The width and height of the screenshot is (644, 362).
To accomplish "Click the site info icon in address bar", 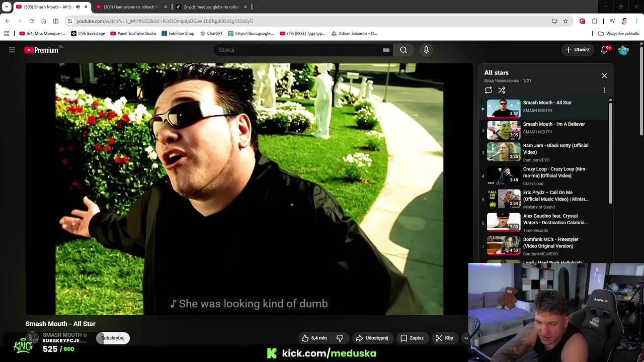I will [70, 21].
